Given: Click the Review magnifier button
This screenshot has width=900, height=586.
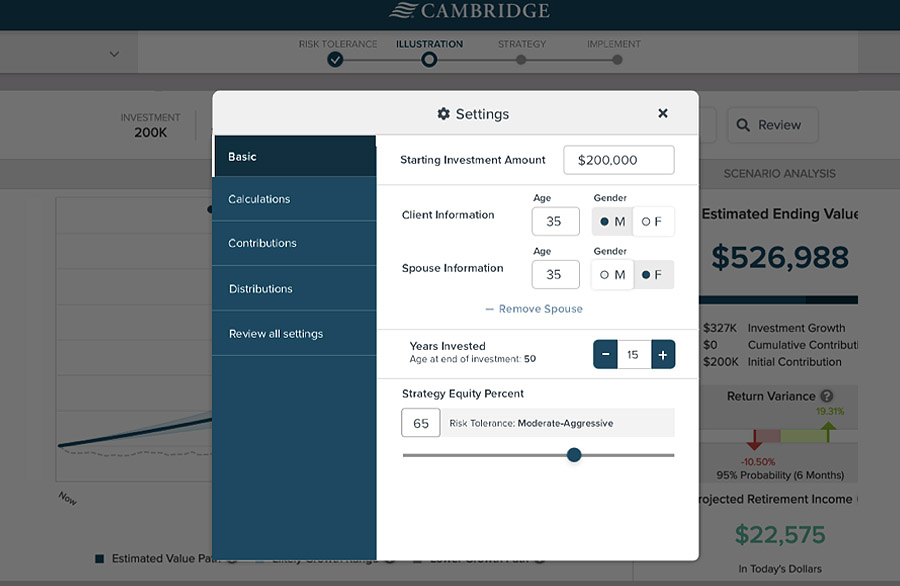Looking at the screenshot, I should click(x=771, y=125).
